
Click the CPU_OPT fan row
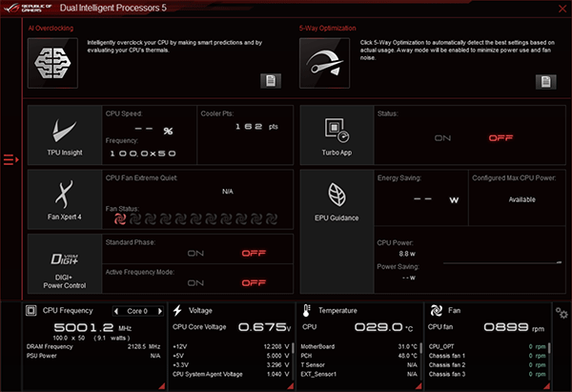pyautogui.click(x=487, y=346)
